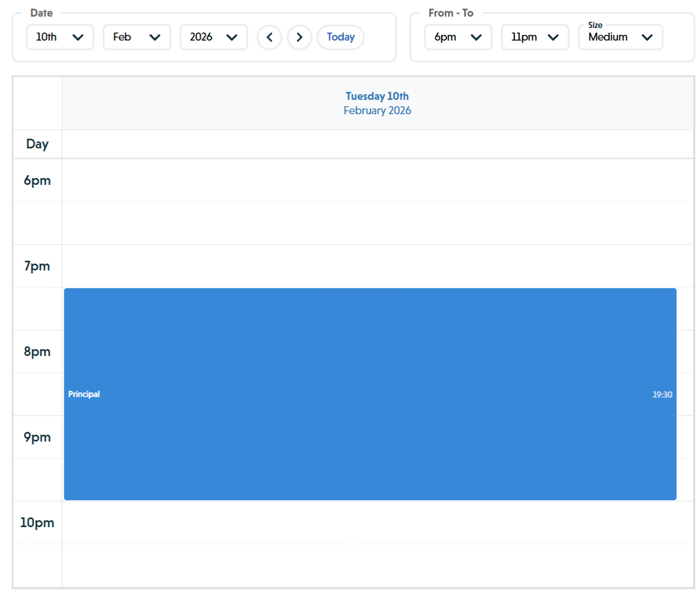
Task: Select the Tuesday 10th February header
Action: point(377,103)
